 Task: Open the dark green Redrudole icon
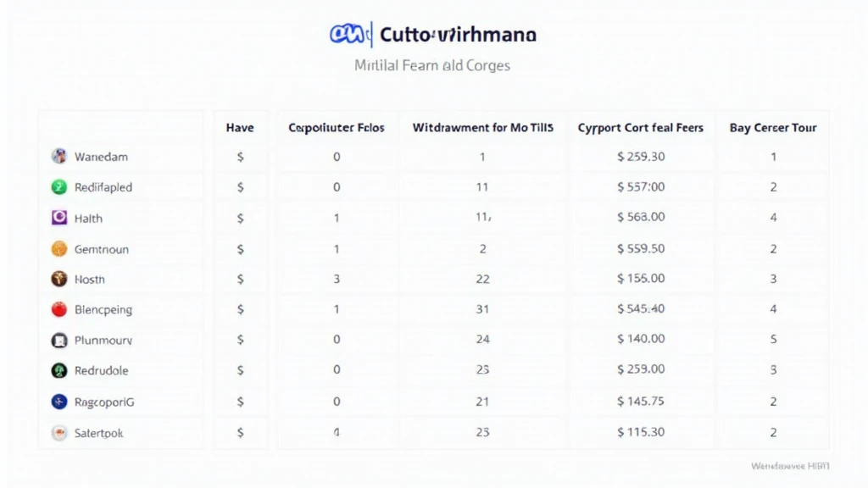point(59,370)
